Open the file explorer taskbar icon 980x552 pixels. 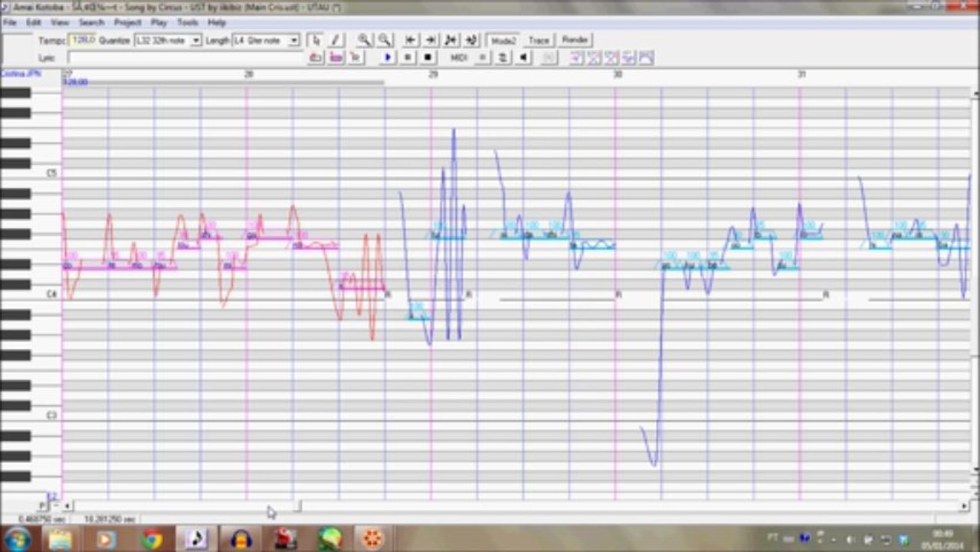[x=61, y=538]
